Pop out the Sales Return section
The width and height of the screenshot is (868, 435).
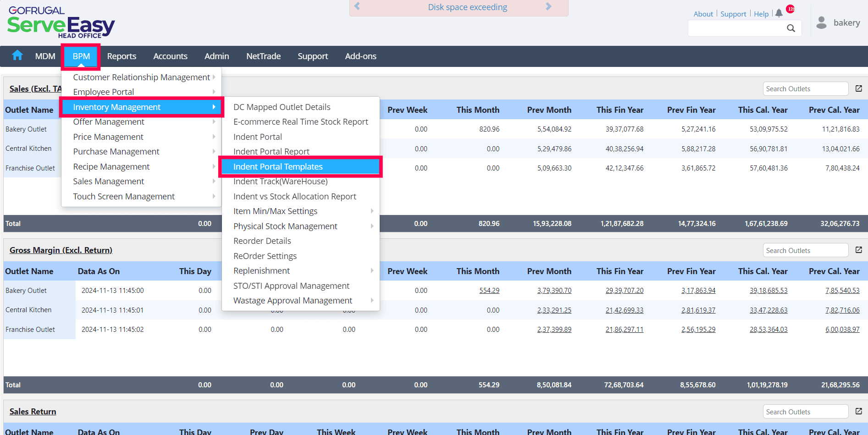(x=859, y=411)
